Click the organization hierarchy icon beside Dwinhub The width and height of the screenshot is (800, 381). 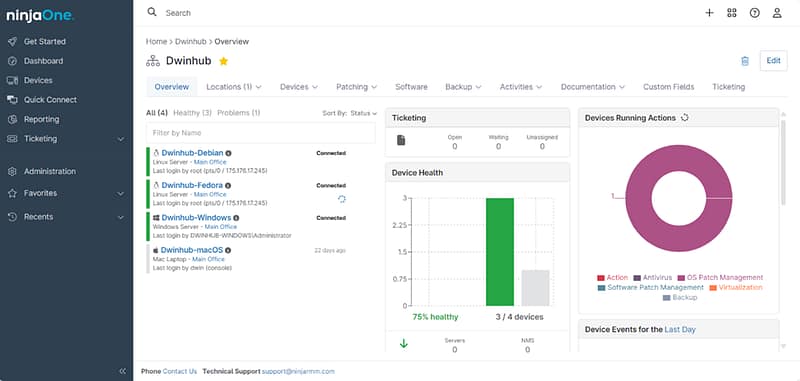[x=153, y=61]
